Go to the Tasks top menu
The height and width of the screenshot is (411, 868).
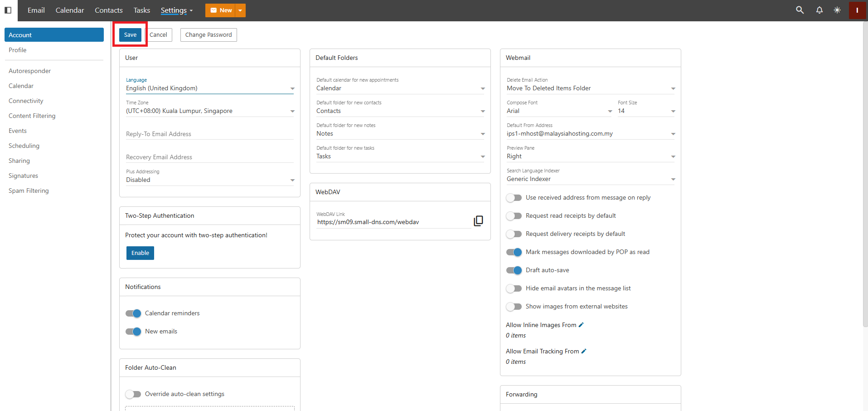(x=142, y=10)
